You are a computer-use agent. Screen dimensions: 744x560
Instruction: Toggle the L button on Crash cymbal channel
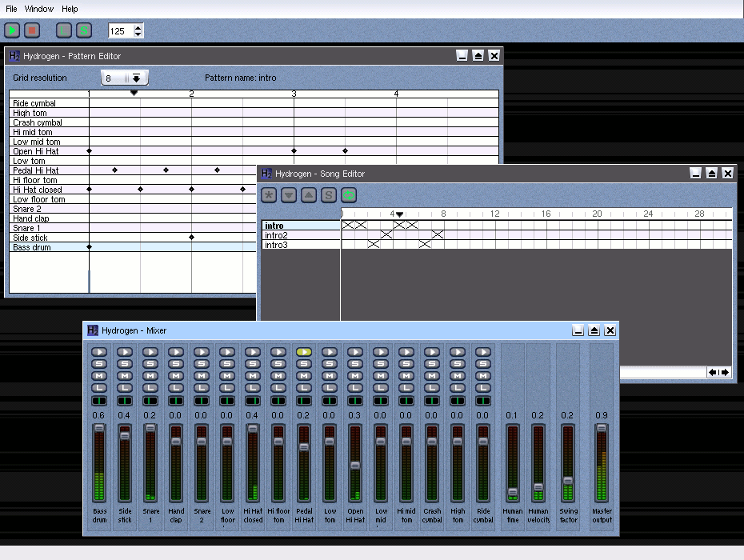(x=432, y=388)
